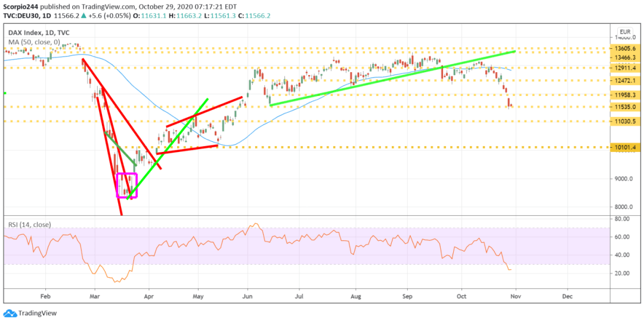The width and height of the screenshot is (644, 323).
Task: Open the RSI (14, close) indicator legend
Action: coord(27,225)
